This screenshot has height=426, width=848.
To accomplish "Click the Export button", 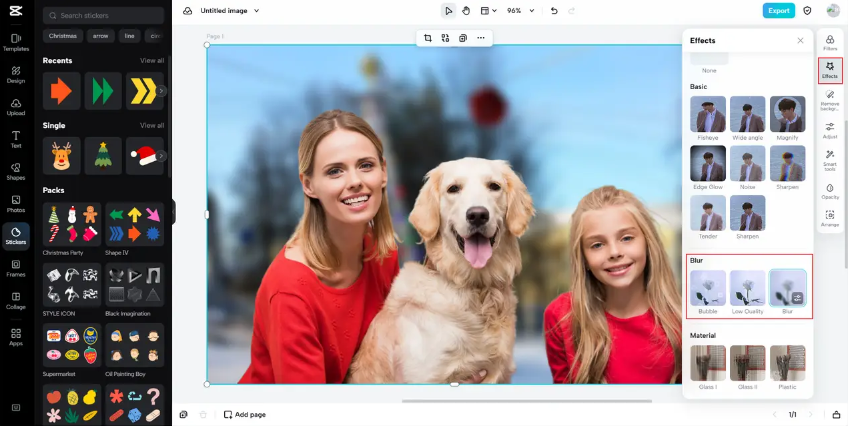I will [779, 10].
